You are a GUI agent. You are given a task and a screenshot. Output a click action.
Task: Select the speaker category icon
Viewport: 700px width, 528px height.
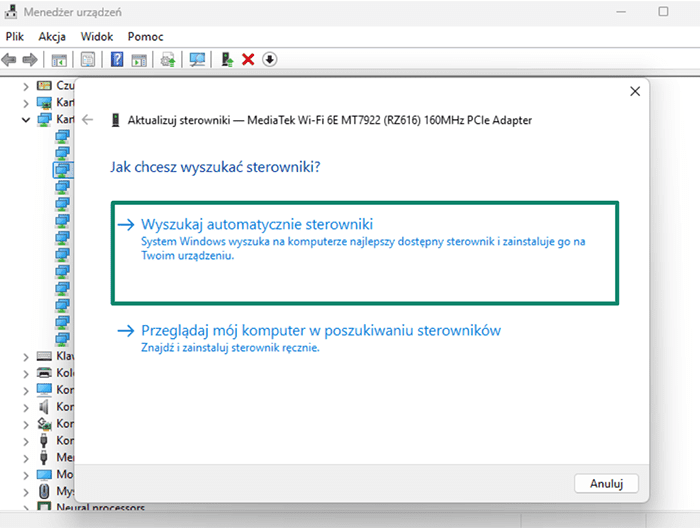(44, 407)
